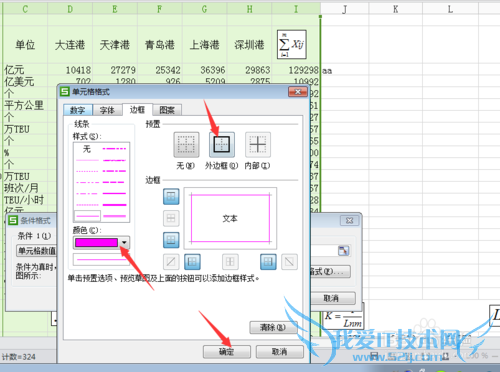Toggle the right border button

pyautogui.click(x=268, y=262)
